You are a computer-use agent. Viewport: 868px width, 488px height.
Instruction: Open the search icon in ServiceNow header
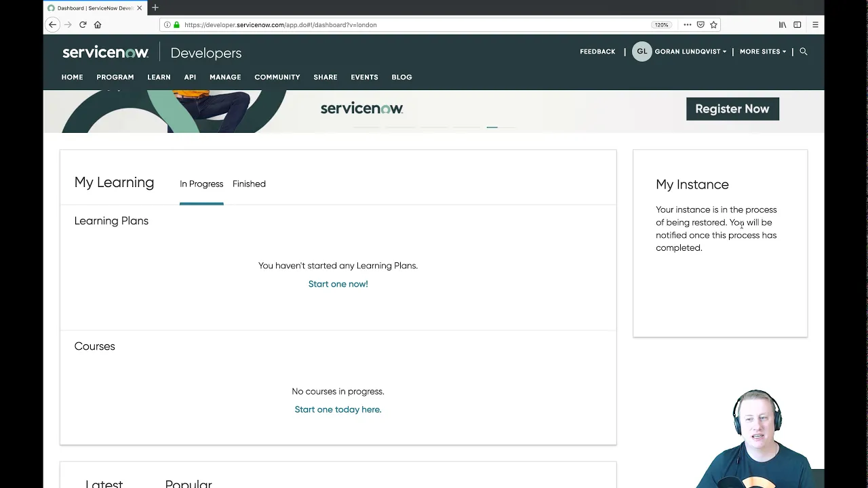tap(804, 51)
